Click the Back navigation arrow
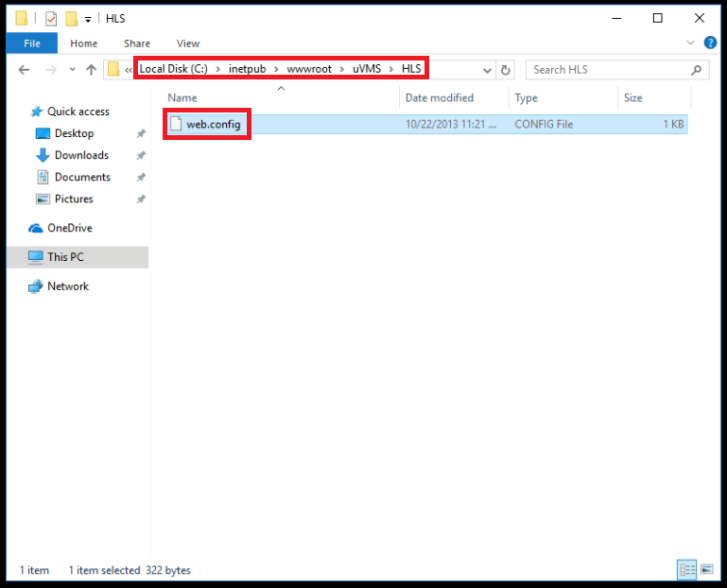727x588 pixels. tap(25, 70)
